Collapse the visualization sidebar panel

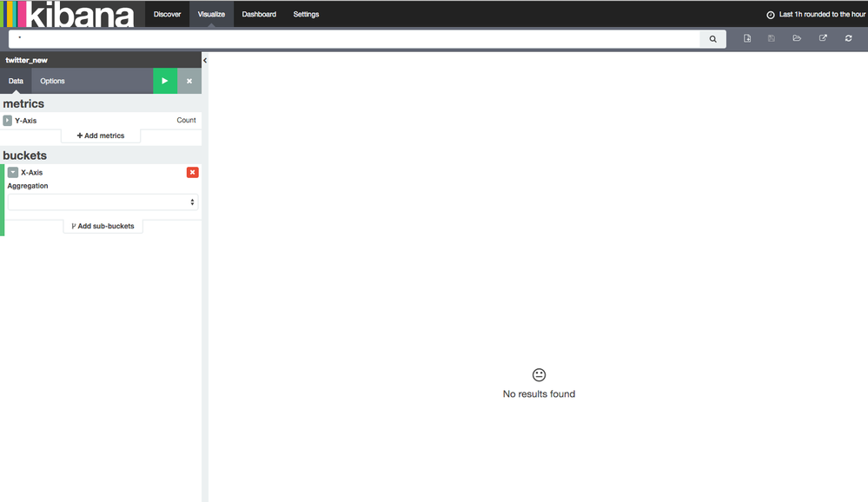(x=205, y=61)
